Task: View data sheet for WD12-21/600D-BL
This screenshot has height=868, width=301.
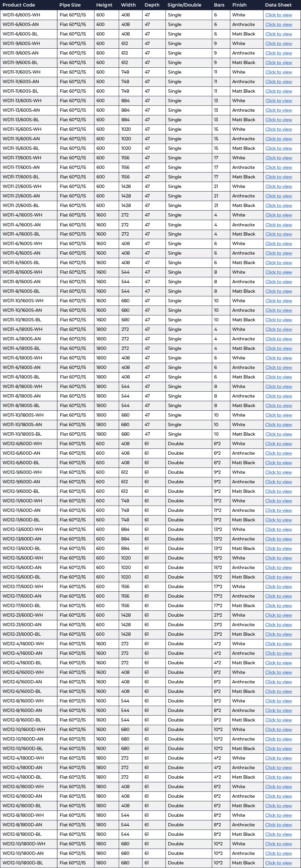Action: coord(278,634)
